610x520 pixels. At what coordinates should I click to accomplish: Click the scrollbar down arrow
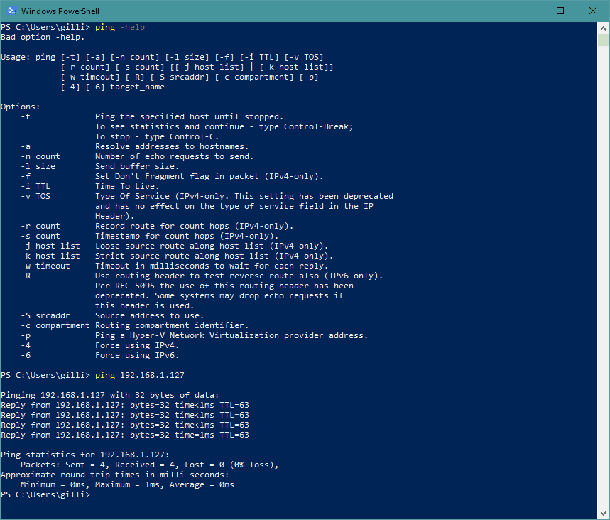[x=603, y=513]
